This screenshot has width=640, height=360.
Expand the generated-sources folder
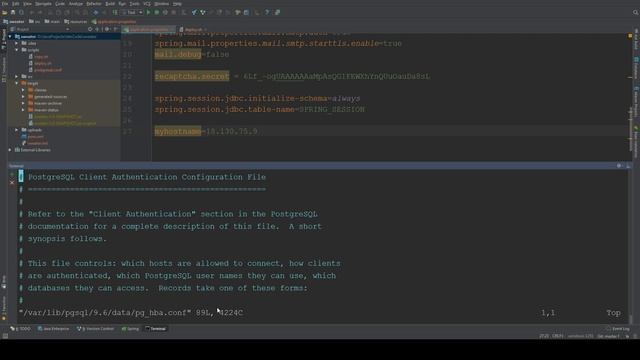tap(23, 97)
